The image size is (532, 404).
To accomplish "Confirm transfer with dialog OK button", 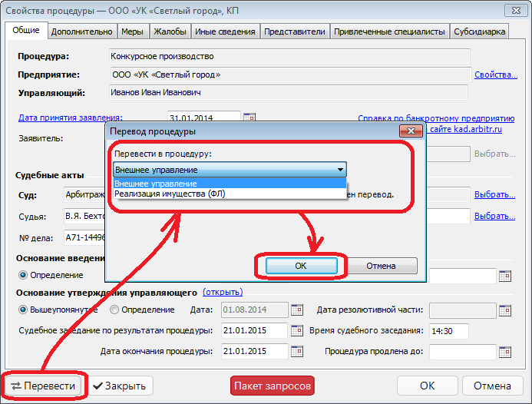I will (300, 266).
